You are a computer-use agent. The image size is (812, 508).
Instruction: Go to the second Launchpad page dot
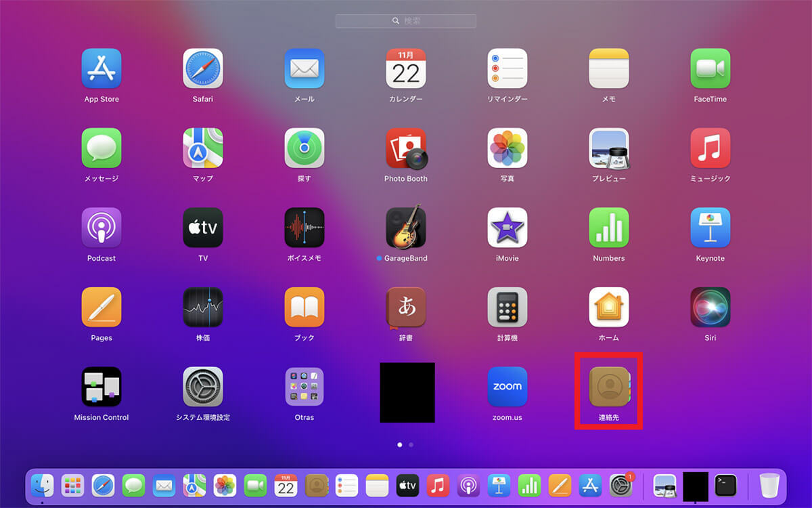tap(411, 445)
